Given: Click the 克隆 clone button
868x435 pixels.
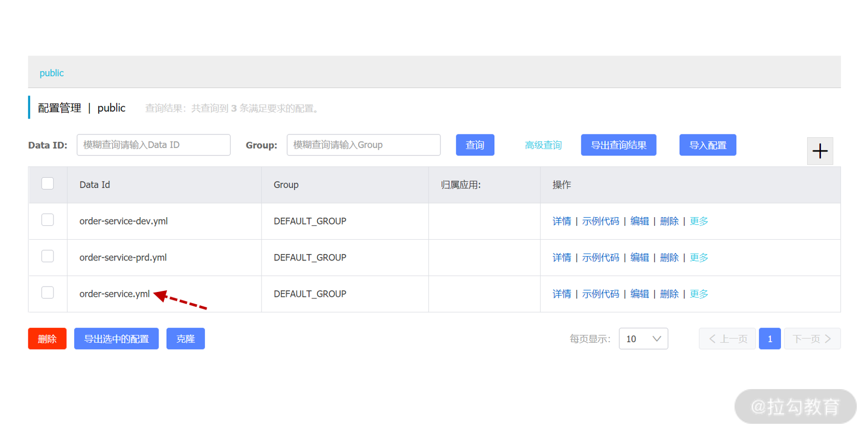Looking at the screenshot, I should click(x=186, y=338).
